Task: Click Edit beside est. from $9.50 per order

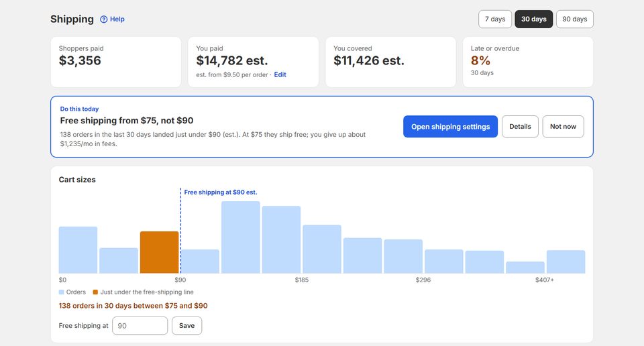Action: (x=280, y=74)
